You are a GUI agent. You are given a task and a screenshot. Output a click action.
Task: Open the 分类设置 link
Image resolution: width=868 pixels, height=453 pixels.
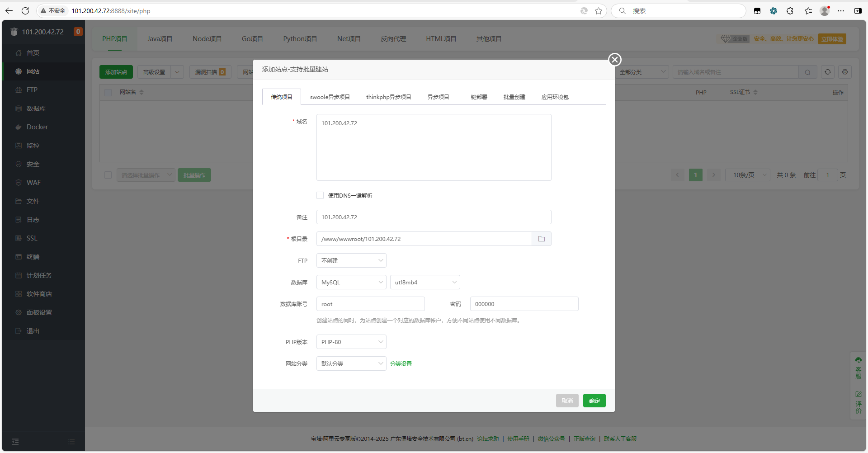click(x=401, y=364)
